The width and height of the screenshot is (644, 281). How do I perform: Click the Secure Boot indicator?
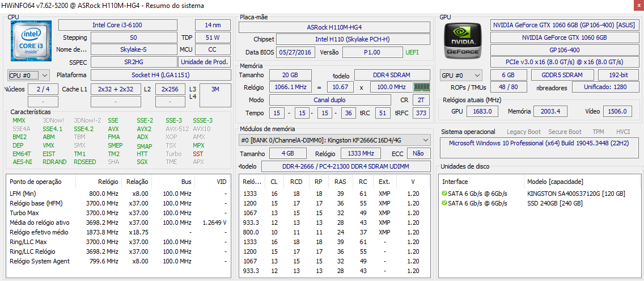click(565, 132)
